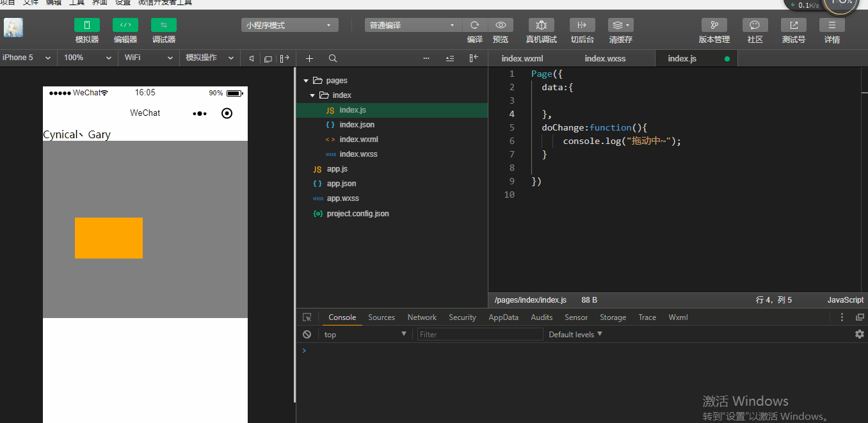Open console settings gear
Viewport: 868px width, 423px height.
[860, 334]
